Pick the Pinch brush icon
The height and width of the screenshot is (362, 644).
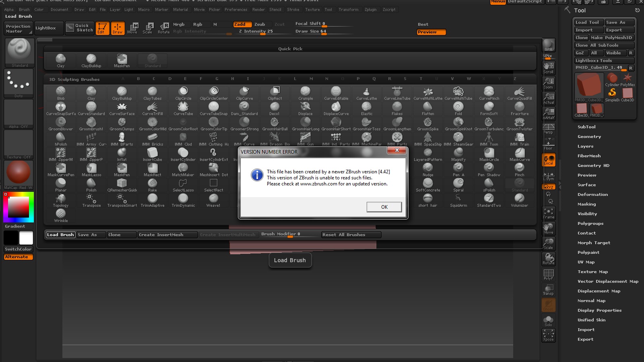[520, 169]
